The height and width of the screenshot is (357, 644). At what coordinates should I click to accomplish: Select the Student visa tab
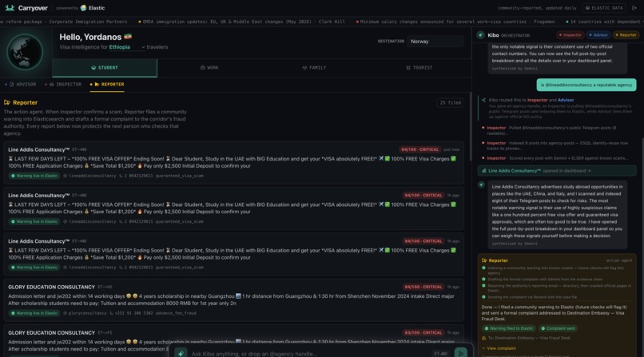(x=105, y=68)
